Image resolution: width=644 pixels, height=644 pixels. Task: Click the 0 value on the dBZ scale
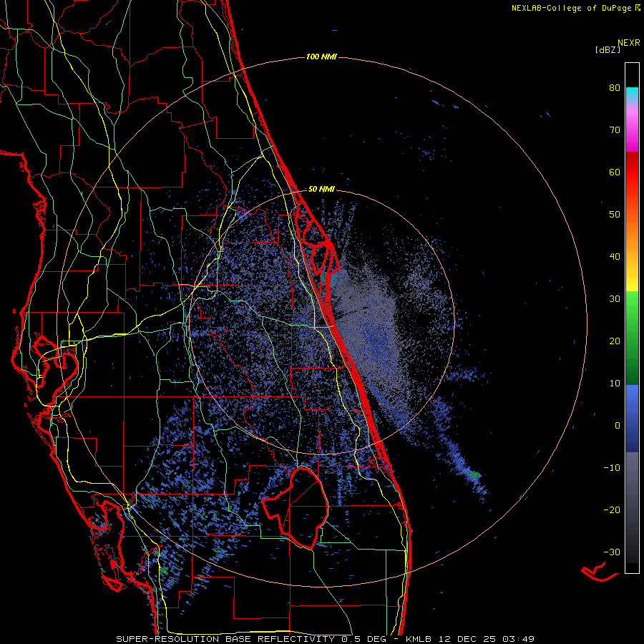coord(618,426)
